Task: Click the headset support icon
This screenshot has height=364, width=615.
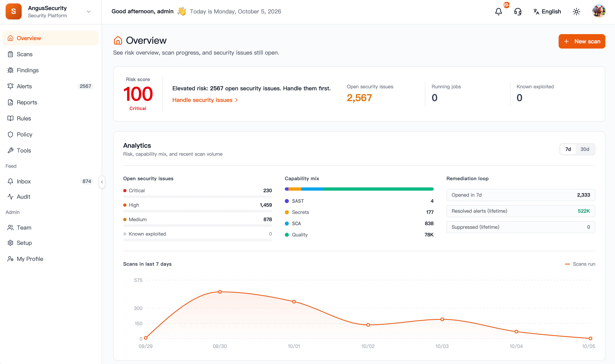Action: pos(518,11)
